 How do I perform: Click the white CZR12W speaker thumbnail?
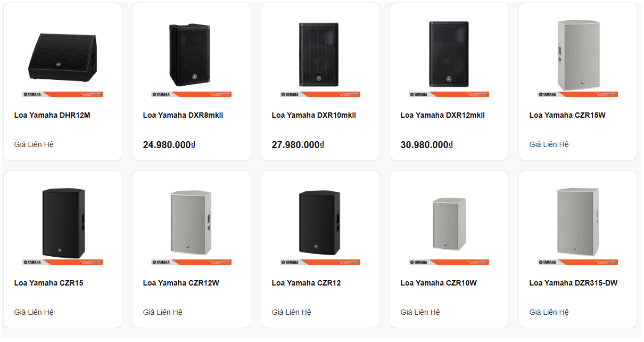192,223
